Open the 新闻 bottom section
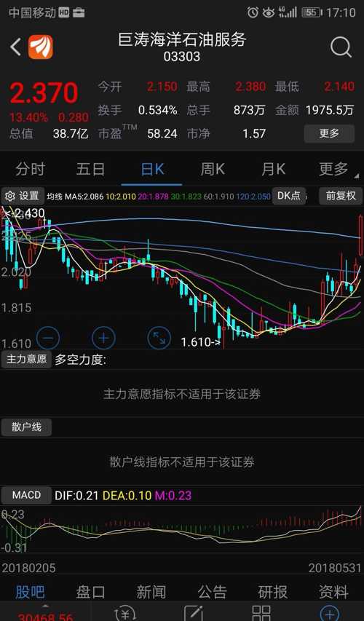This screenshot has width=364, height=621. point(151,592)
